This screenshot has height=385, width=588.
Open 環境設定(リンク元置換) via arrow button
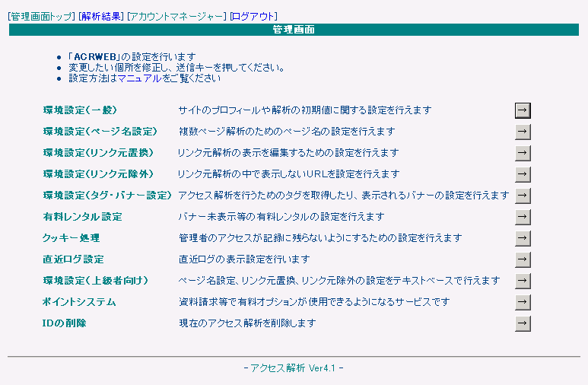click(x=523, y=153)
